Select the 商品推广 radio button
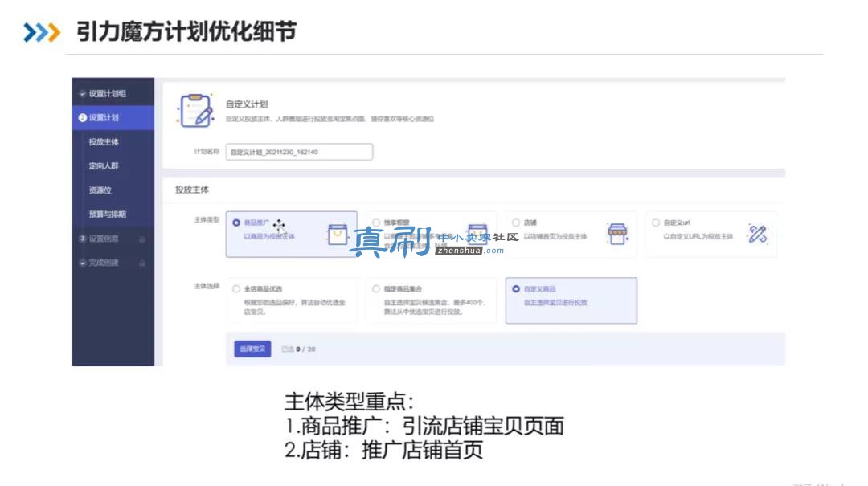The width and height of the screenshot is (868, 486). coord(236,223)
